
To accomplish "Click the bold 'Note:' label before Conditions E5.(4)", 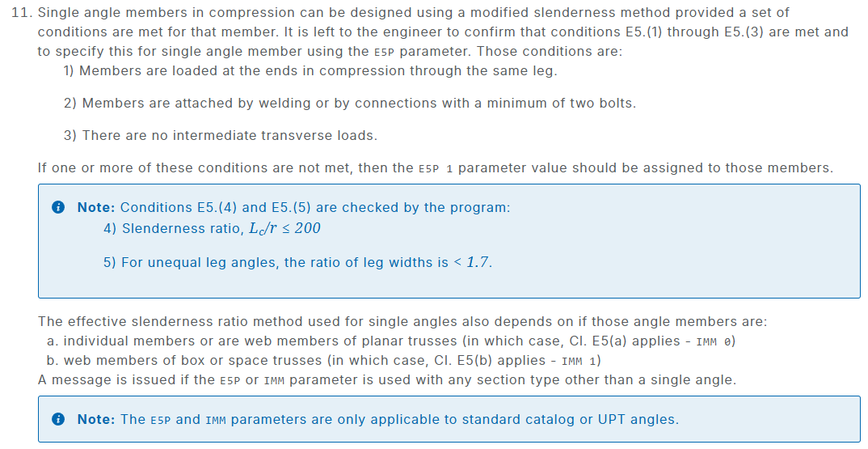I will [97, 208].
